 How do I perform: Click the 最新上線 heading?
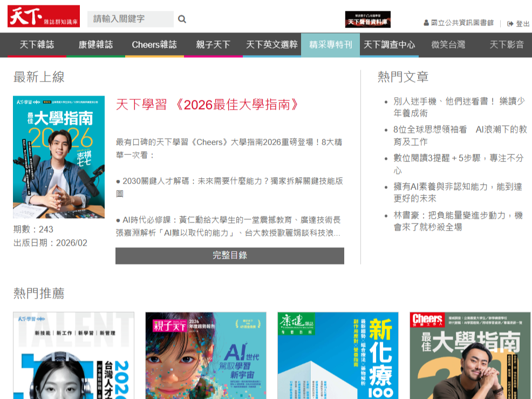tap(39, 77)
